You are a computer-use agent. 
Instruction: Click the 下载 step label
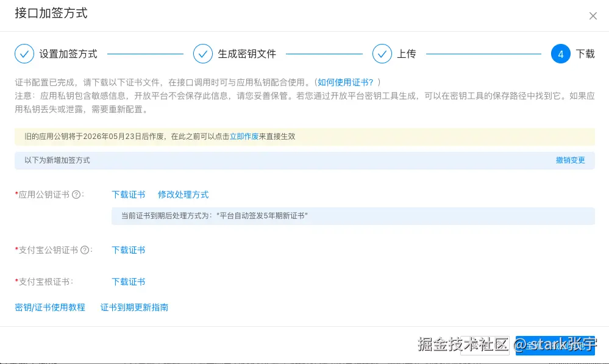(585, 54)
